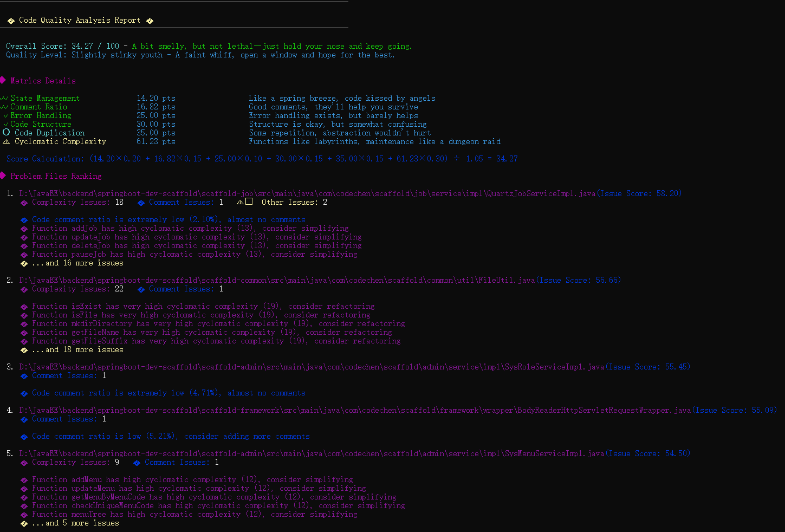Select the Metrics Details section heading
Image resolution: width=785 pixels, height=532 pixels.
[43, 81]
